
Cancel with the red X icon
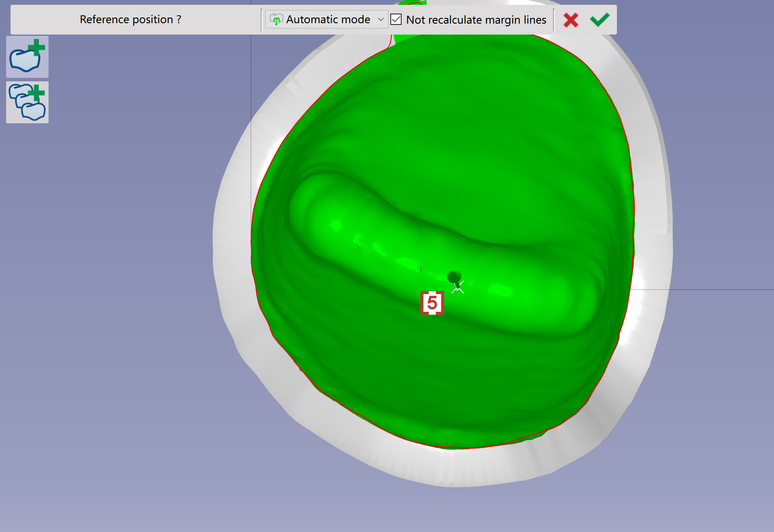[x=571, y=20]
